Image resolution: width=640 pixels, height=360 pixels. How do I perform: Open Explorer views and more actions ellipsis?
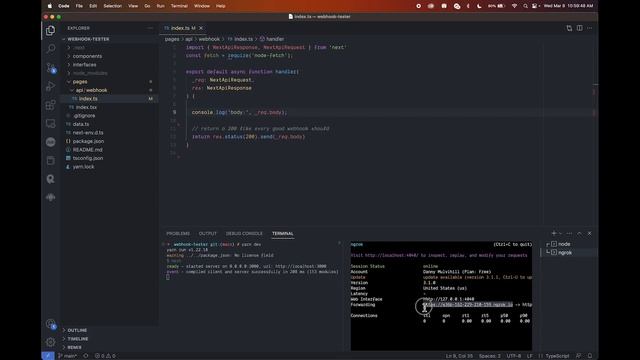150,28
